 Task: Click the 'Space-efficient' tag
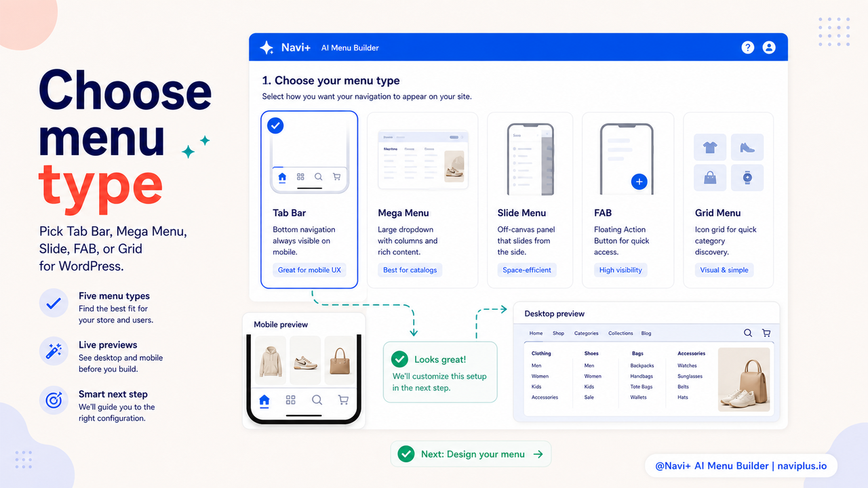[527, 270]
